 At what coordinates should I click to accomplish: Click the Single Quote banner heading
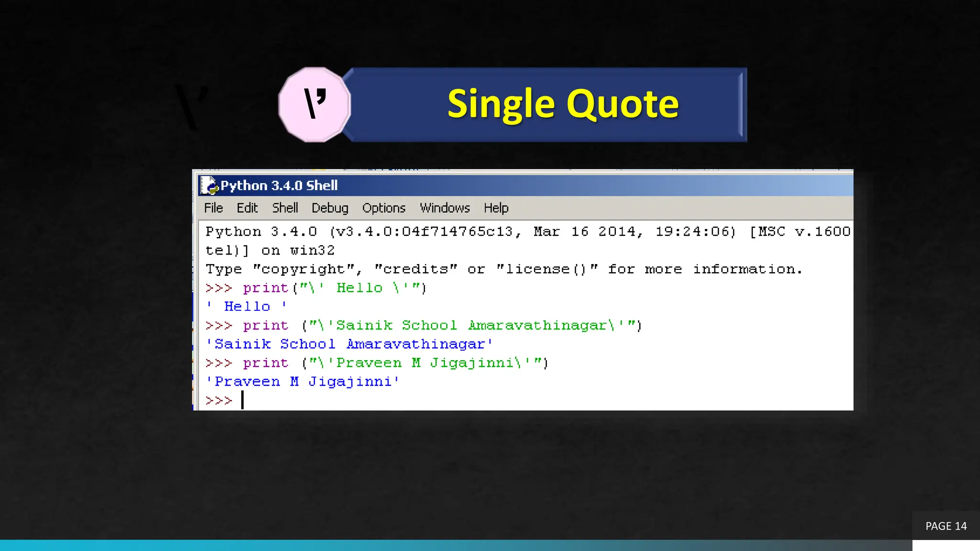click(x=563, y=104)
